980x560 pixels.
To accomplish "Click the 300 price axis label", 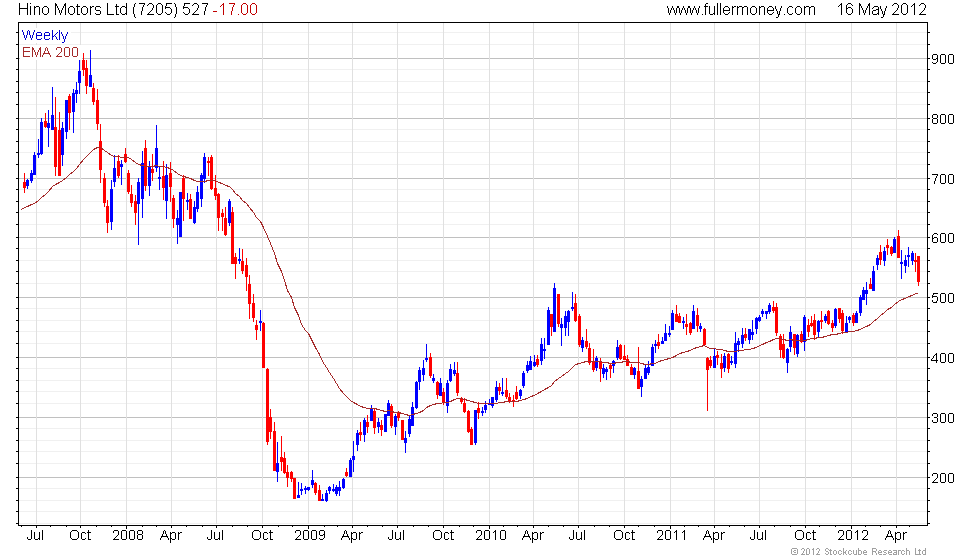I will point(943,419).
